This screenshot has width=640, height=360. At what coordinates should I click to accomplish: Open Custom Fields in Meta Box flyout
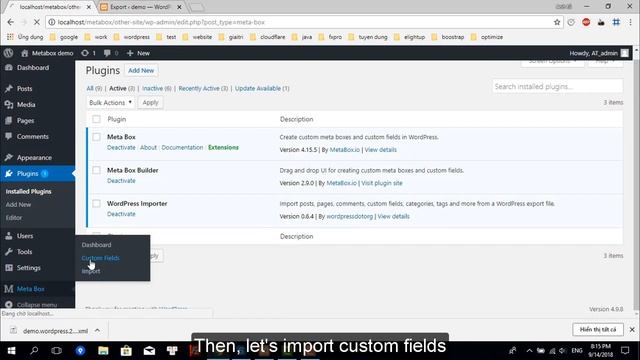coord(100,258)
